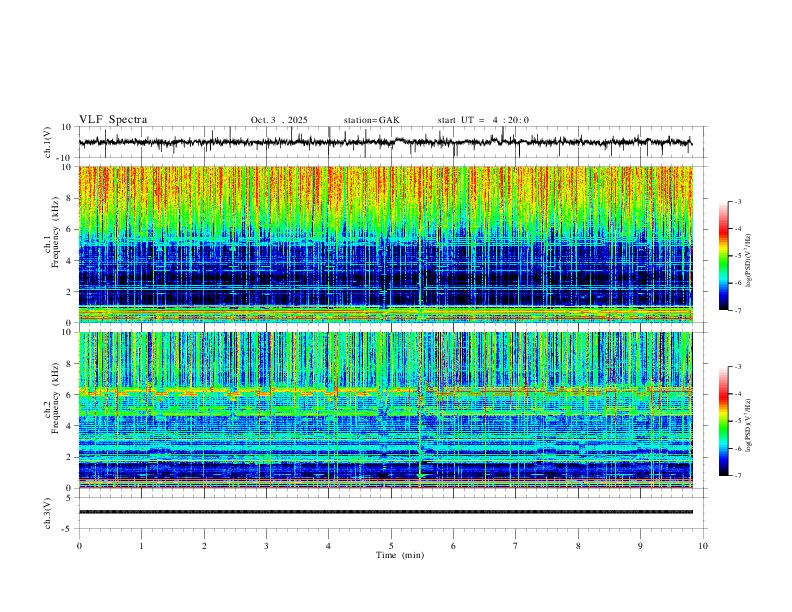Click the ch.1 voltage waveform trace

[x=385, y=142]
